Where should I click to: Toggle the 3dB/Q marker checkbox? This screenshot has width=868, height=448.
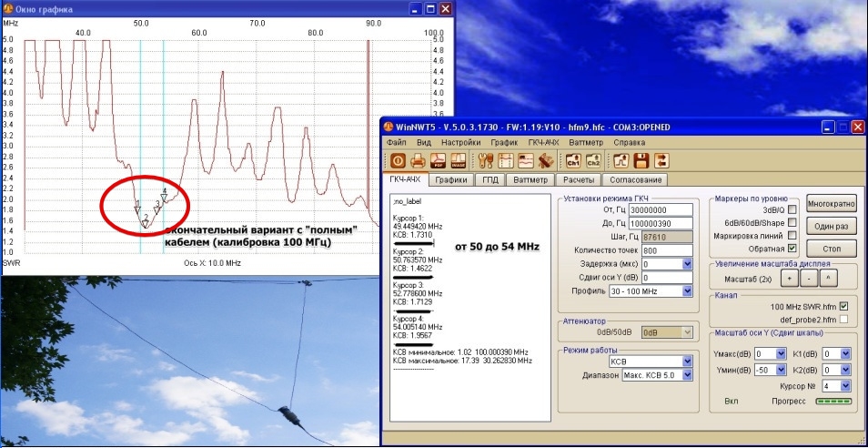[792, 209]
